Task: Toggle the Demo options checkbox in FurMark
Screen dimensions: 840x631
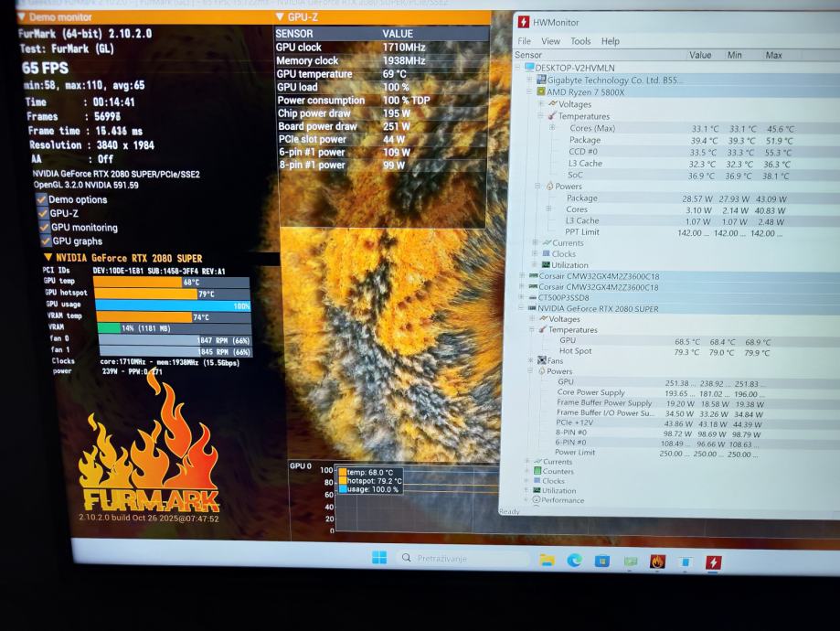Action: pos(42,198)
